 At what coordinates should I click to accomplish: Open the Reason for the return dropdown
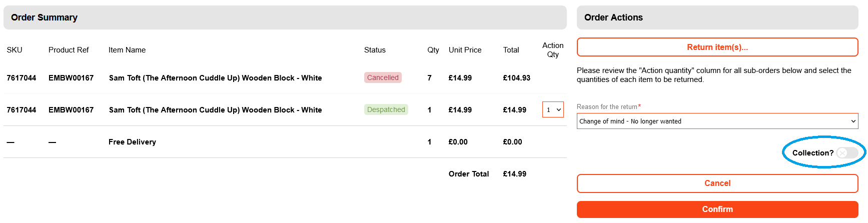(x=717, y=121)
